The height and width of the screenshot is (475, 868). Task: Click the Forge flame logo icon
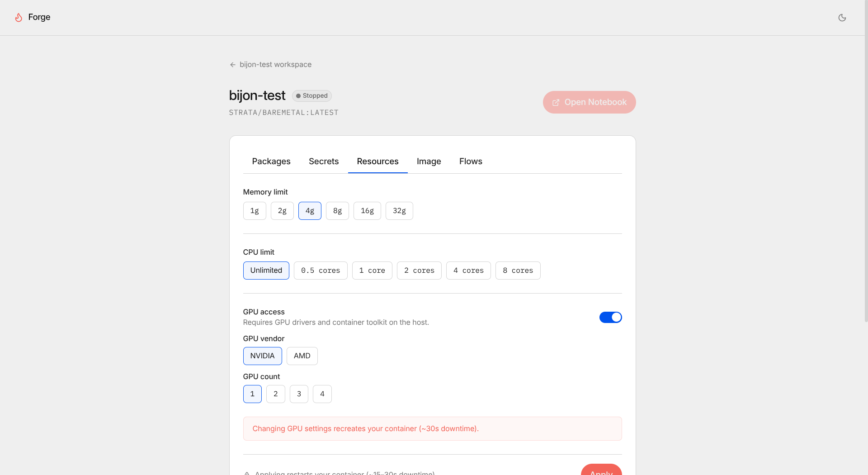pyautogui.click(x=19, y=17)
